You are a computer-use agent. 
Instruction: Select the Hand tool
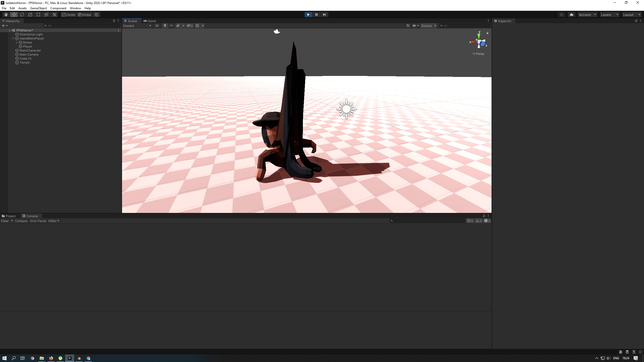(x=6, y=15)
